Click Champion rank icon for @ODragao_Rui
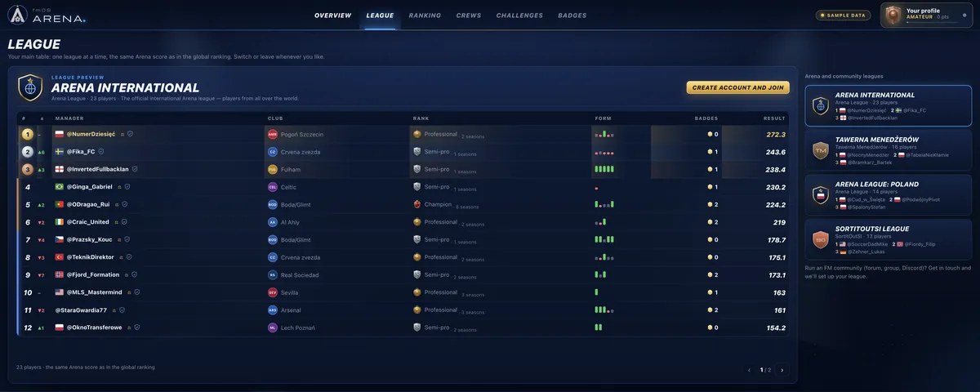 coord(417,204)
